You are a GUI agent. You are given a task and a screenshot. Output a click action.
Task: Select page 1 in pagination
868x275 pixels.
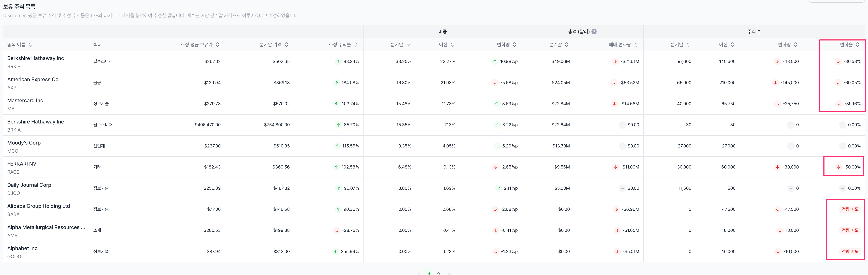[x=429, y=273]
